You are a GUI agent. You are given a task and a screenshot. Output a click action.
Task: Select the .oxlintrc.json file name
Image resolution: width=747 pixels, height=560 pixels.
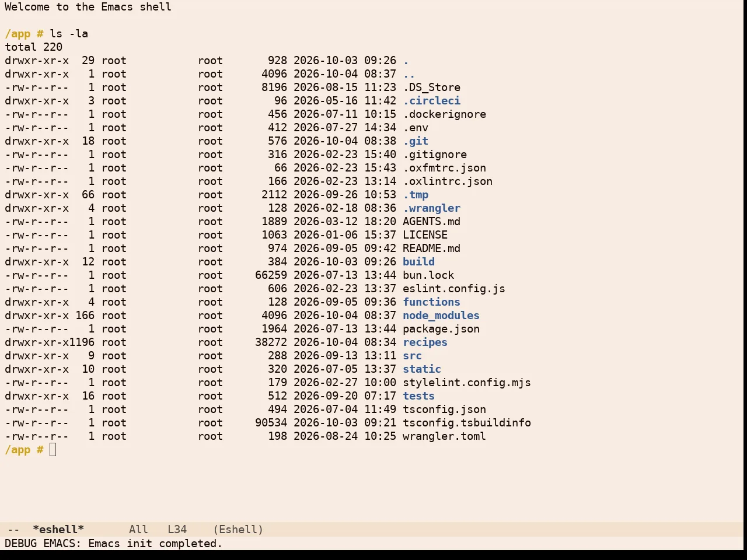pos(448,181)
